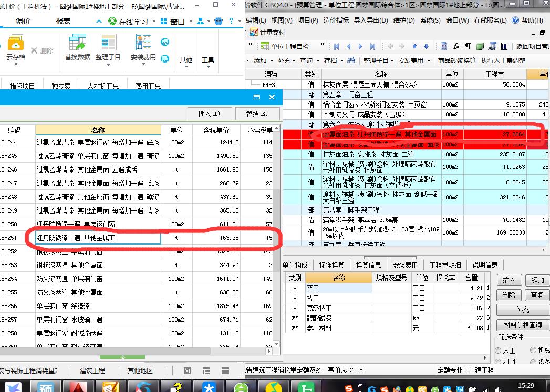This screenshot has height=392, width=550.
Task: Jump to first record navigation arrow
Action: pyautogui.click(x=337, y=46)
